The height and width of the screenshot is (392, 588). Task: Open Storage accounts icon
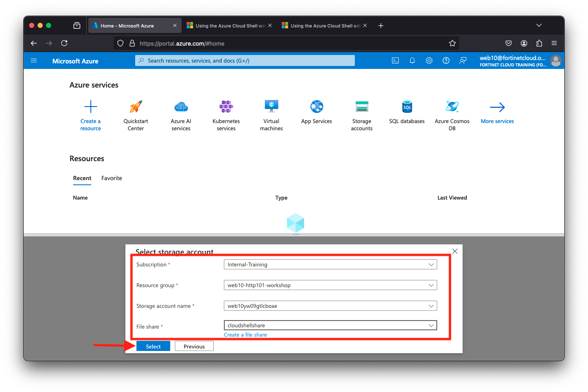click(x=362, y=107)
